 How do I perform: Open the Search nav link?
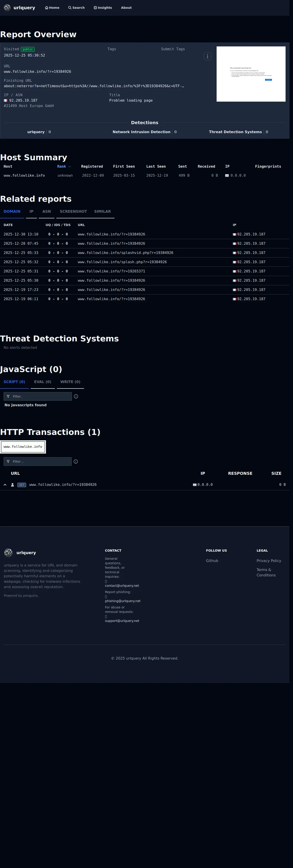pos(77,8)
